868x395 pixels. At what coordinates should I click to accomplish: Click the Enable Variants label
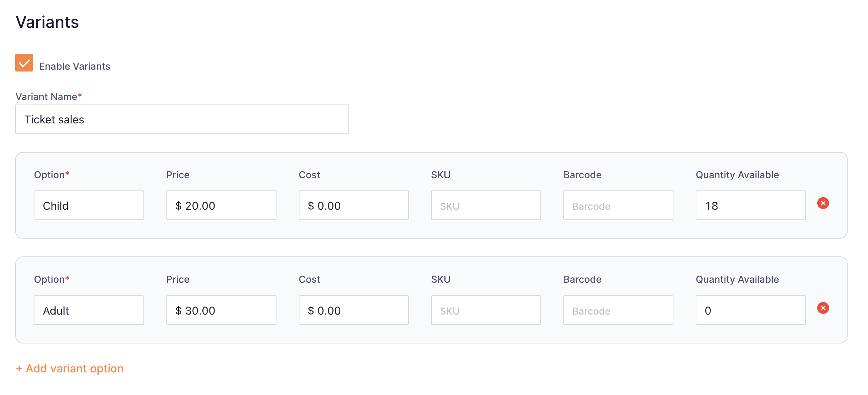tap(74, 66)
